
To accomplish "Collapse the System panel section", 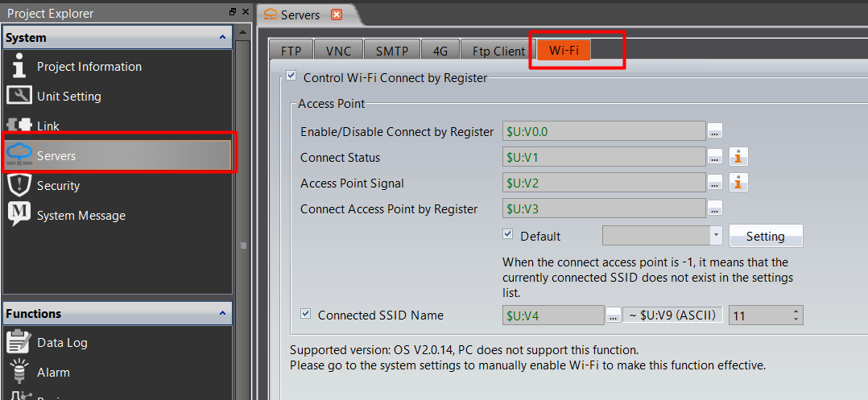I will [x=222, y=38].
